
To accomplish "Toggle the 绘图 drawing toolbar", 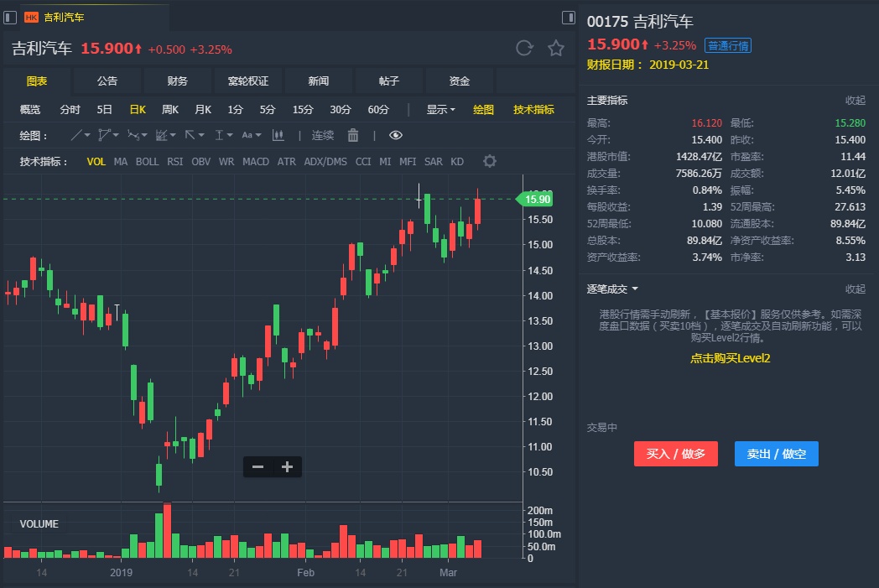I will click(x=483, y=109).
